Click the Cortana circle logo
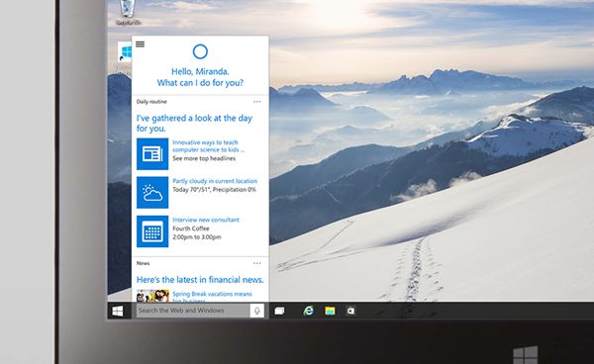The width and height of the screenshot is (594, 364). 200,51
